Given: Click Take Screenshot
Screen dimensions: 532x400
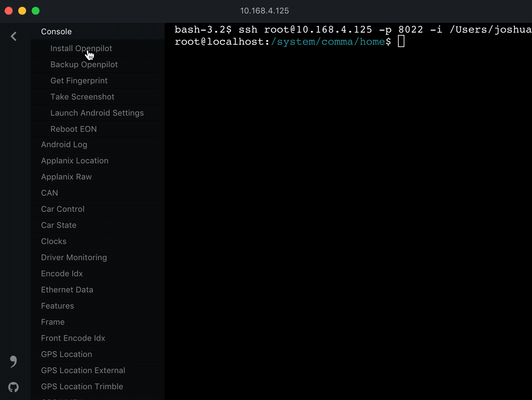Looking at the screenshot, I should point(97,97).
